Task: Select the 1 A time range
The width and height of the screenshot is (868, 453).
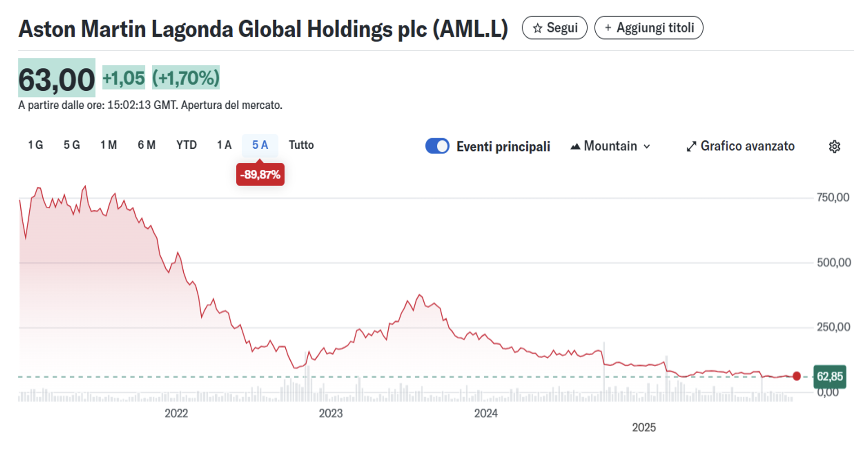Action: coord(224,145)
